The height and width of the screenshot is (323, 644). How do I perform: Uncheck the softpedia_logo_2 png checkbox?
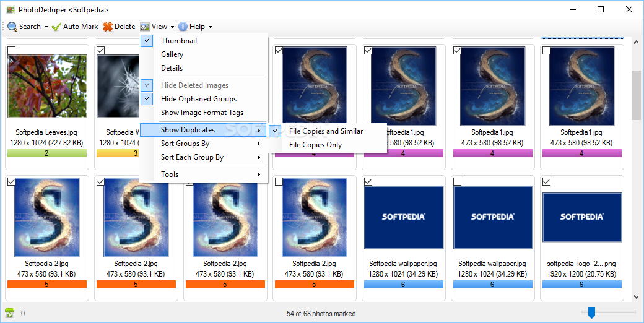click(x=546, y=182)
